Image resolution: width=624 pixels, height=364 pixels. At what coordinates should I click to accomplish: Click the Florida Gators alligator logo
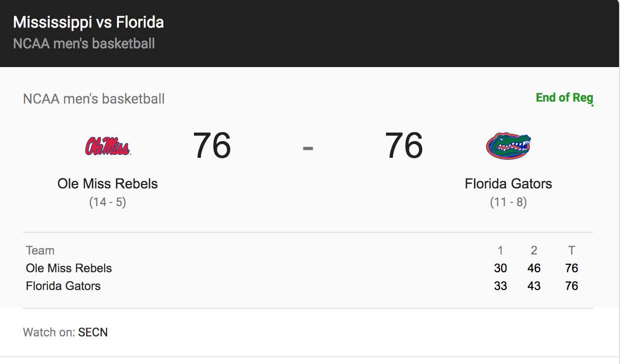tap(508, 146)
